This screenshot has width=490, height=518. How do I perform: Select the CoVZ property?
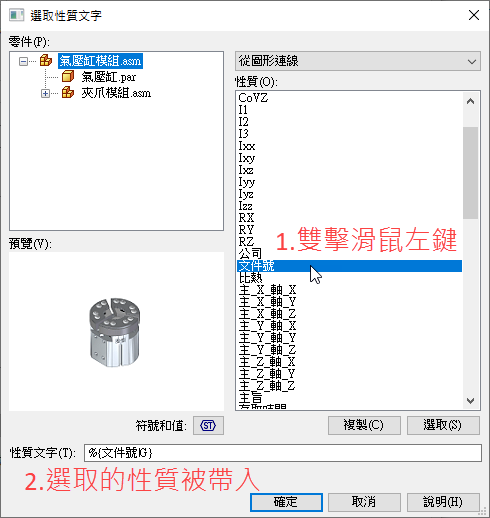click(x=253, y=98)
